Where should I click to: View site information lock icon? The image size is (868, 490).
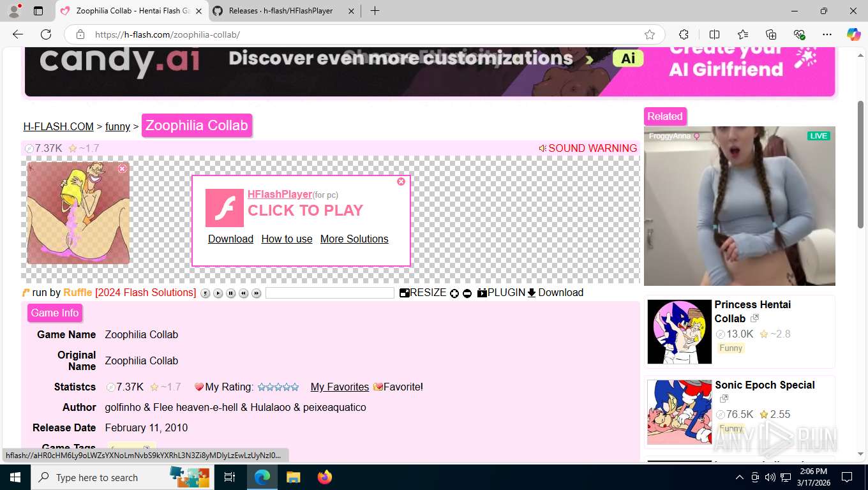80,34
